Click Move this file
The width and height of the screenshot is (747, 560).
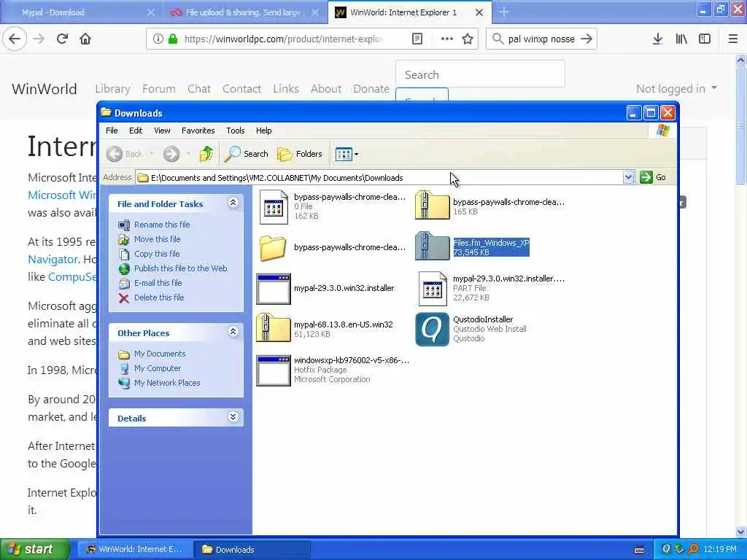(x=158, y=239)
